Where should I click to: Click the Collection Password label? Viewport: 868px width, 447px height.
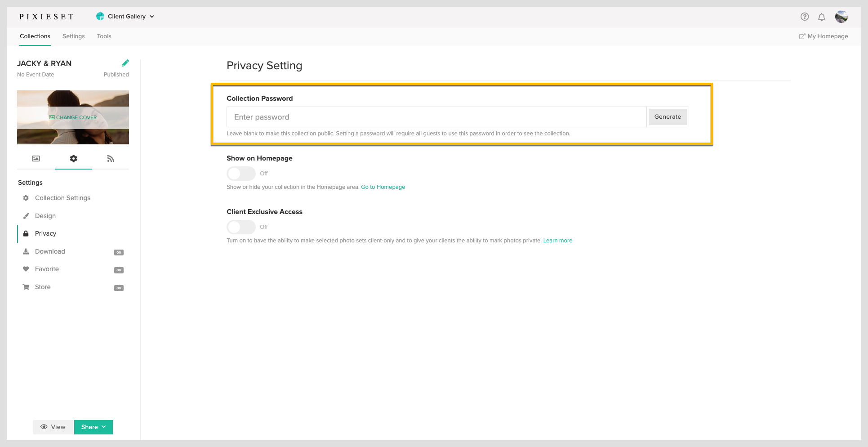click(x=260, y=98)
